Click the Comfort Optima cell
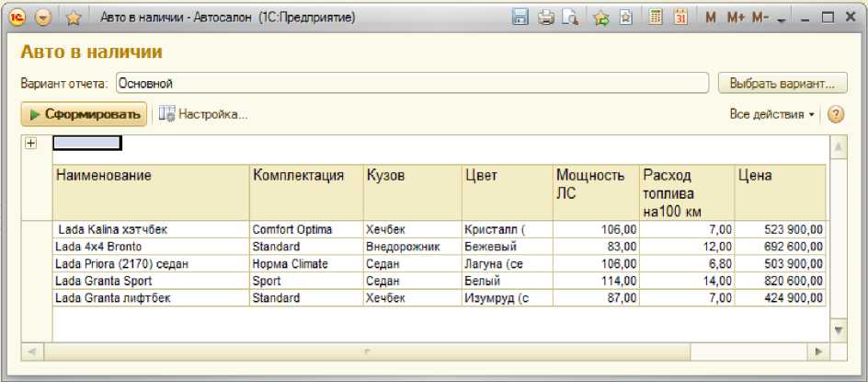The image size is (868, 382). [307, 229]
